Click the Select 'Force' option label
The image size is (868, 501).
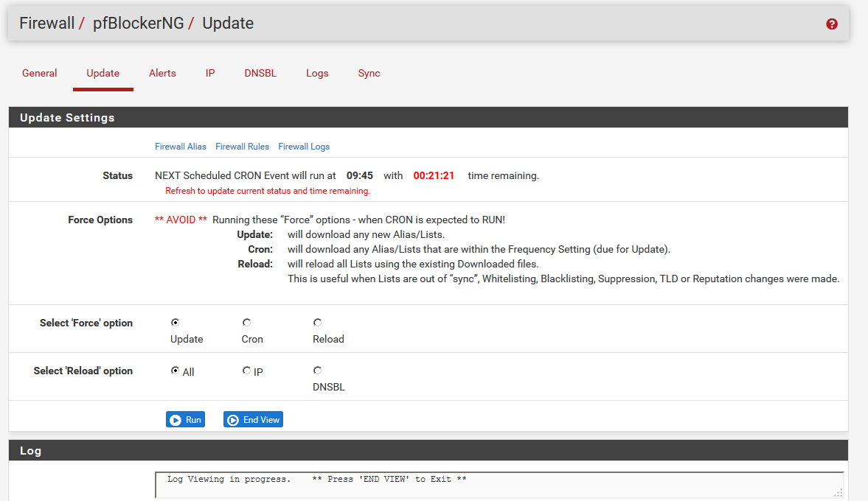[x=86, y=323]
